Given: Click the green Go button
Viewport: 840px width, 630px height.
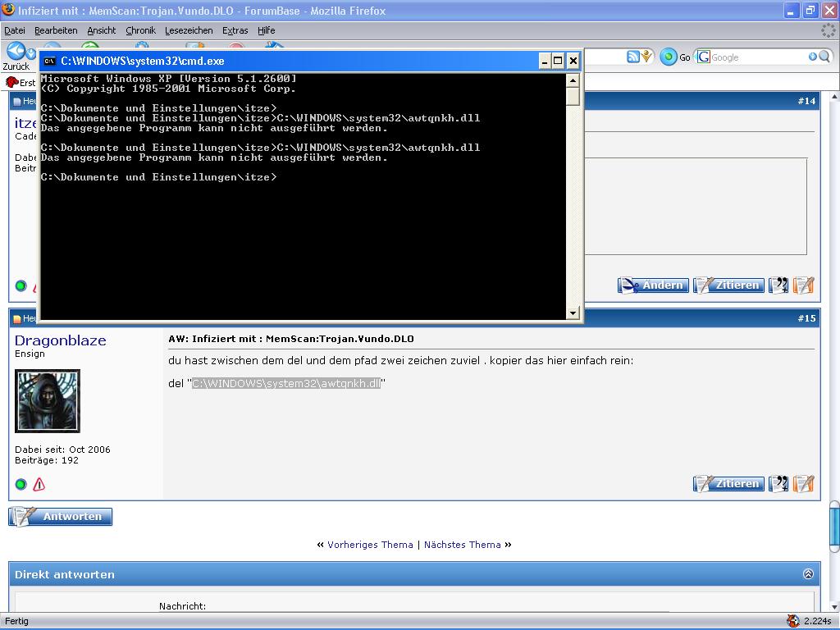Looking at the screenshot, I should click(669, 57).
